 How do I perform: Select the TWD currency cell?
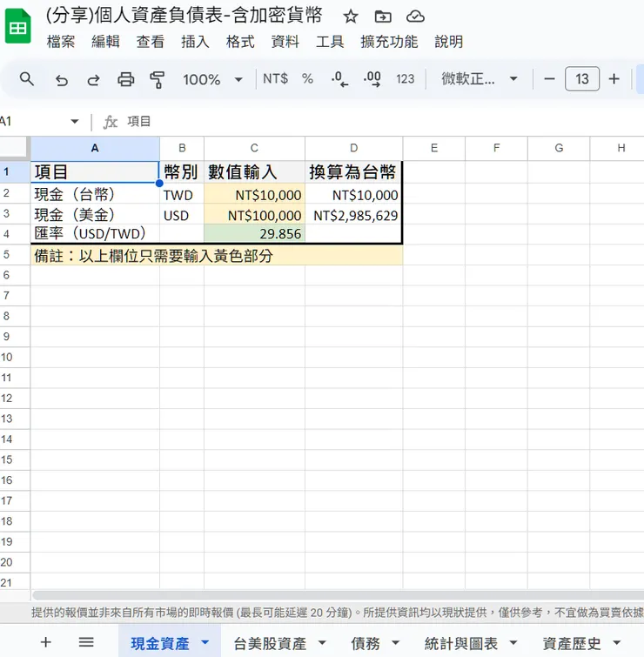[x=182, y=195]
